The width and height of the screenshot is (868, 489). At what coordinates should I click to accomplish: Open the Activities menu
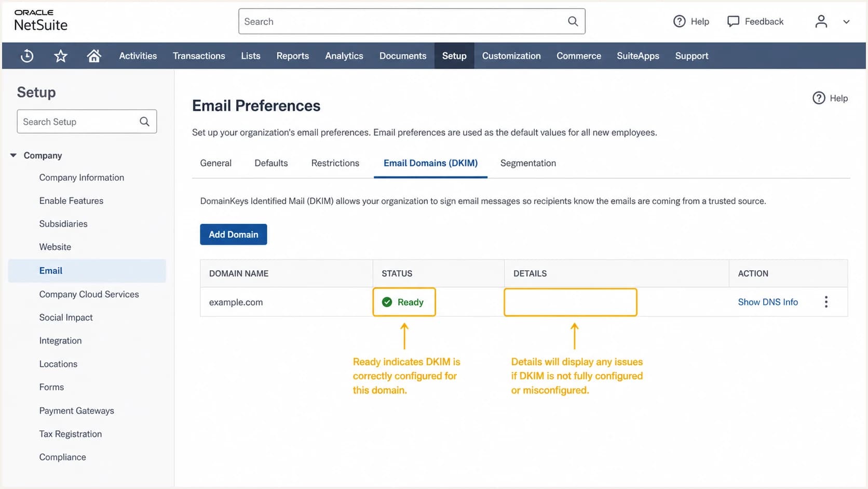[x=138, y=56]
